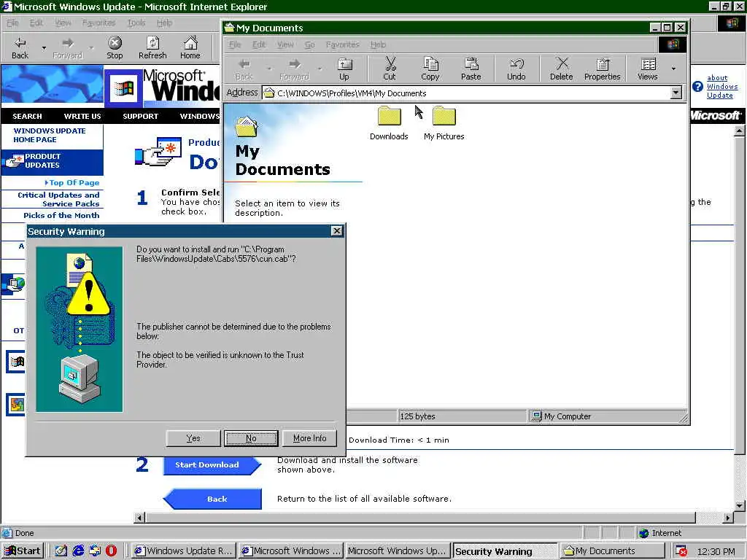
Task: Open File menu in My Documents
Action: [235, 44]
